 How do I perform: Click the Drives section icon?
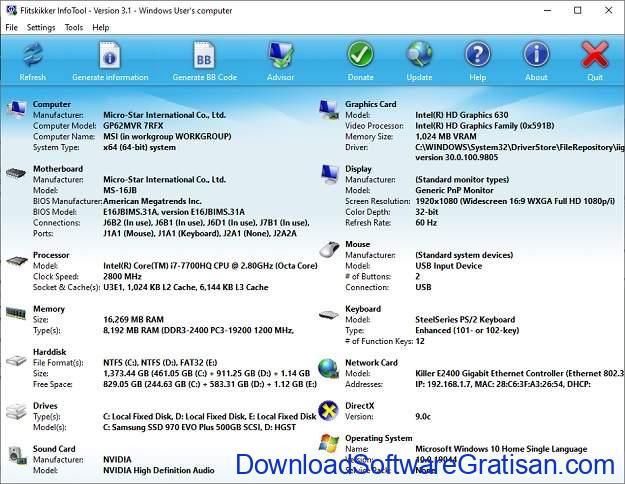pos(16,411)
